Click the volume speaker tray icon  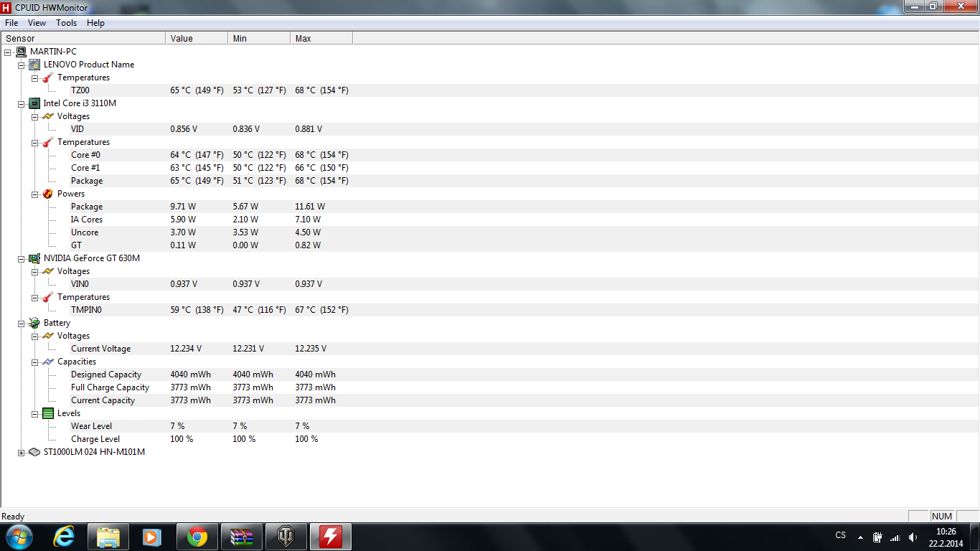point(913,537)
